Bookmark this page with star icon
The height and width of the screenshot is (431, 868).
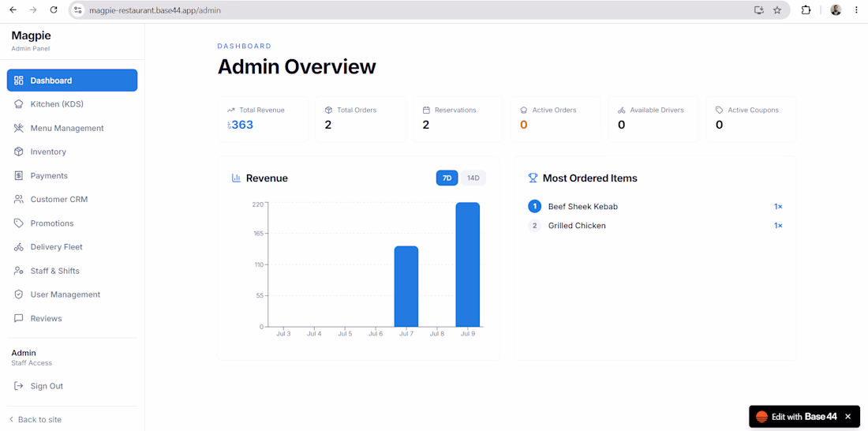coord(777,10)
